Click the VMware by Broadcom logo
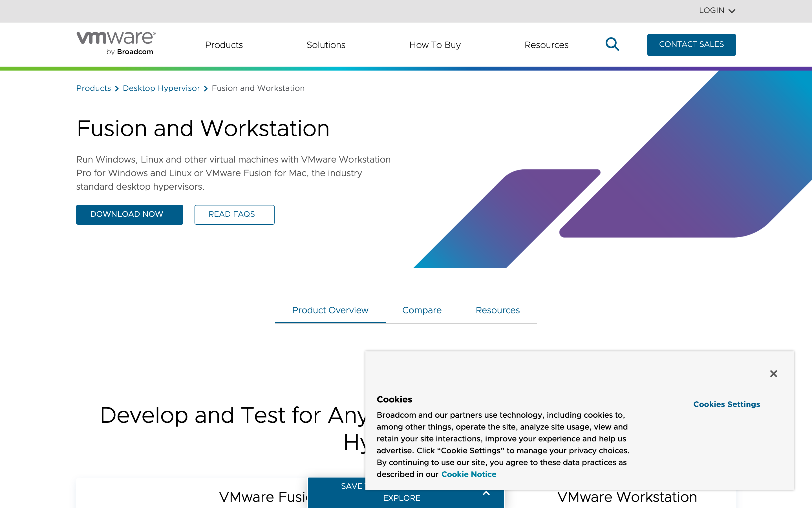This screenshot has width=812, height=508. point(116,43)
